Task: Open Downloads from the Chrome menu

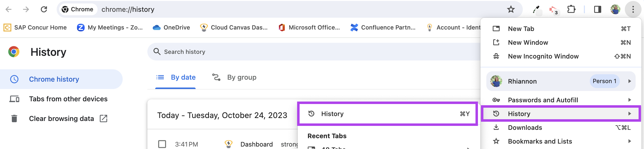Action: pyautogui.click(x=561, y=128)
